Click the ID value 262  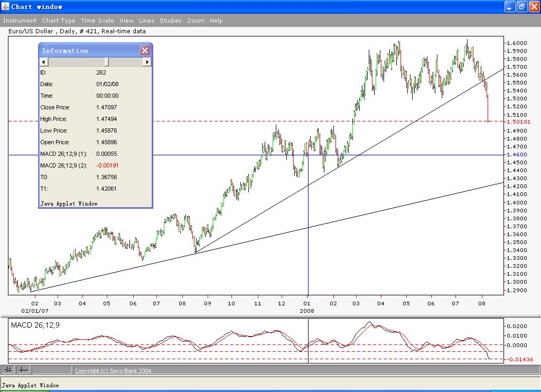click(x=101, y=72)
